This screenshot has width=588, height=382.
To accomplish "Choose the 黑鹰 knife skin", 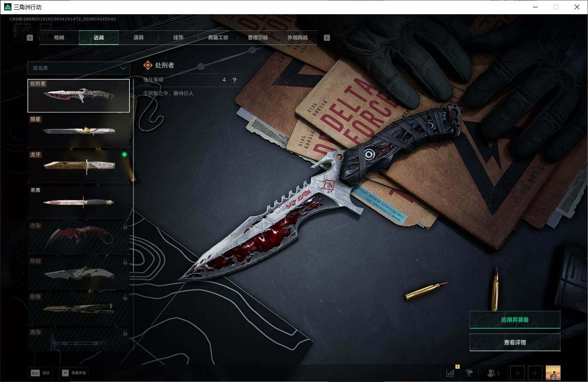I will coord(78,202).
